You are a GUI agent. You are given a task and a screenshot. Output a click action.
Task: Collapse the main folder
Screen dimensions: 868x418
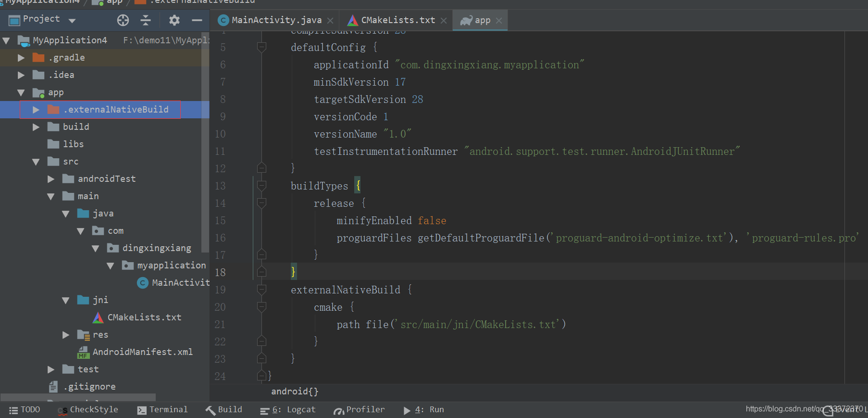click(51, 196)
